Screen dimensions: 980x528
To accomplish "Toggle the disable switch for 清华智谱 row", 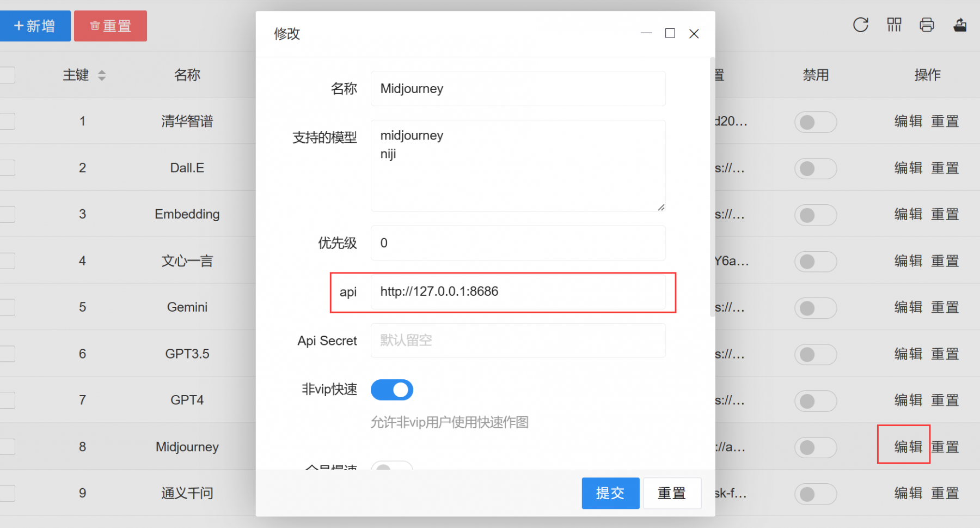I will click(815, 122).
